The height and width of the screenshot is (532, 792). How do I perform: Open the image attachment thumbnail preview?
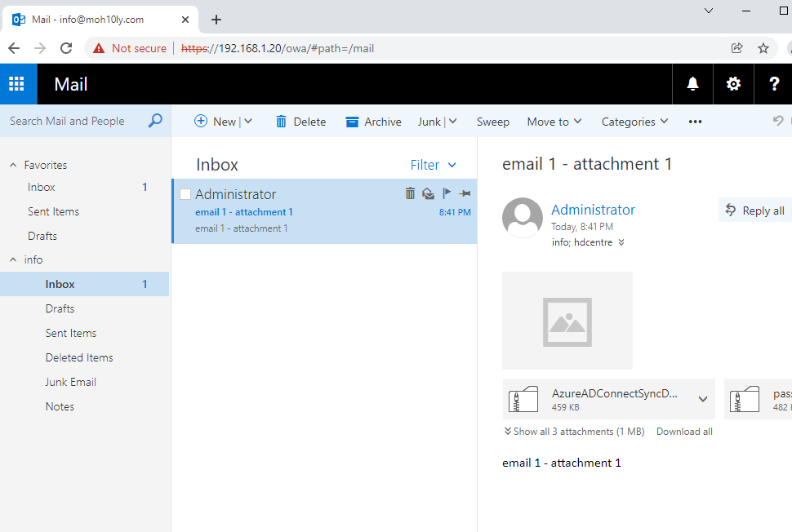567,321
